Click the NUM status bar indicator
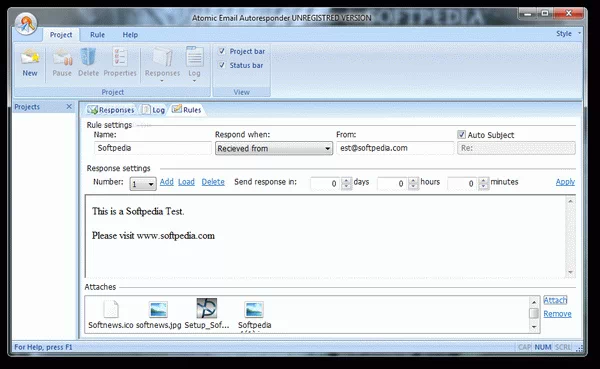Image resolution: width=600 pixels, height=369 pixels. [x=543, y=347]
